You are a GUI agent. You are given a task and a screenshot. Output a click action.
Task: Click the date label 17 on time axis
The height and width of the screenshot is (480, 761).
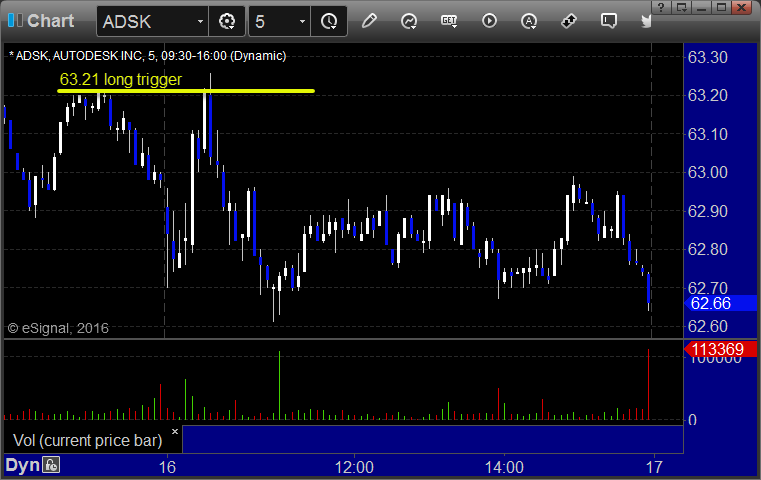(x=654, y=467)
